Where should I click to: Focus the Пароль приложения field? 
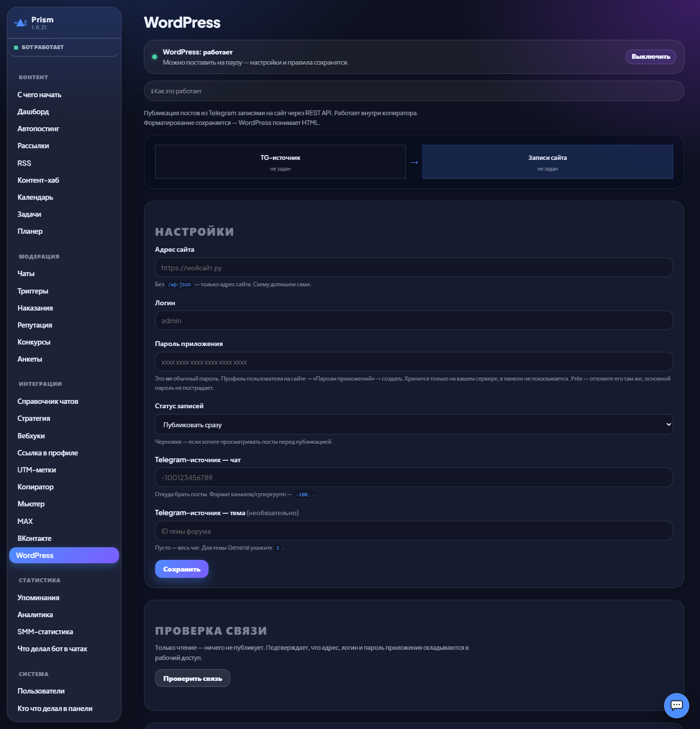pos(414,362)
